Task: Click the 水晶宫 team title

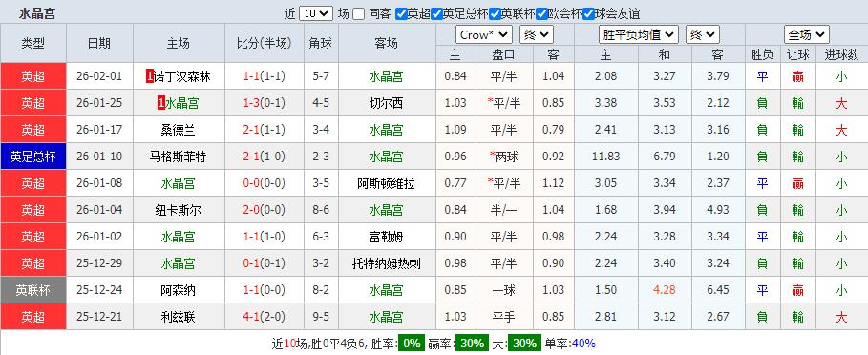Action: [37, 13]
